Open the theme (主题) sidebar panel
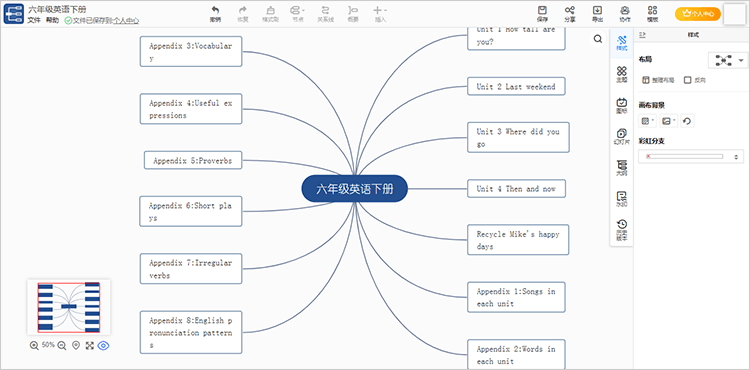 pos(621,75)
